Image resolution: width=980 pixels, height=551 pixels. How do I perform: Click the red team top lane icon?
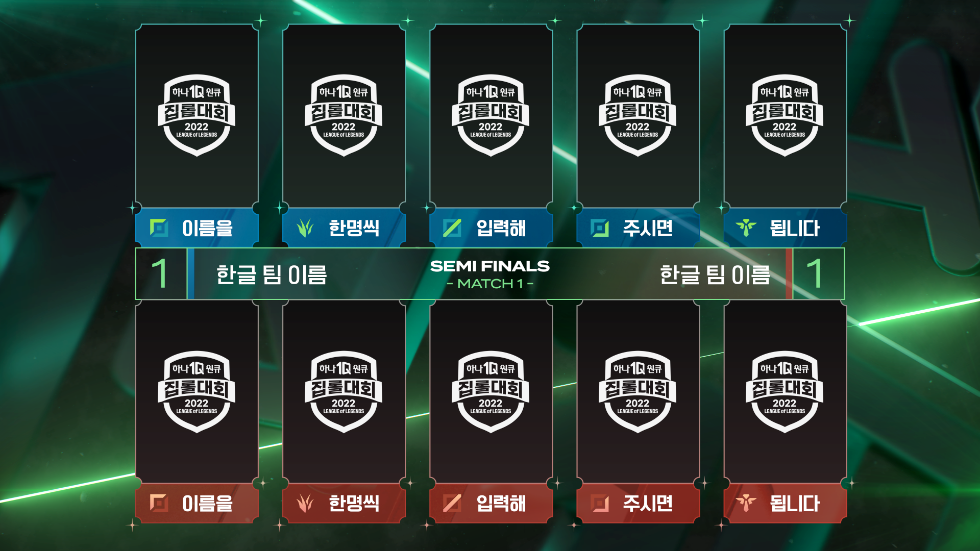click(x=159, y=503)
